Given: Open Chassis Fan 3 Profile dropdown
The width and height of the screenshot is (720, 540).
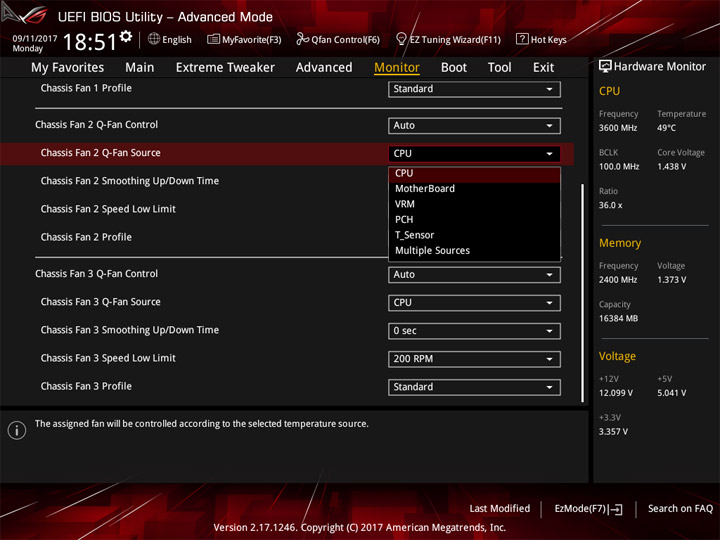Looking at the screenshot, I should pos(474,387).
